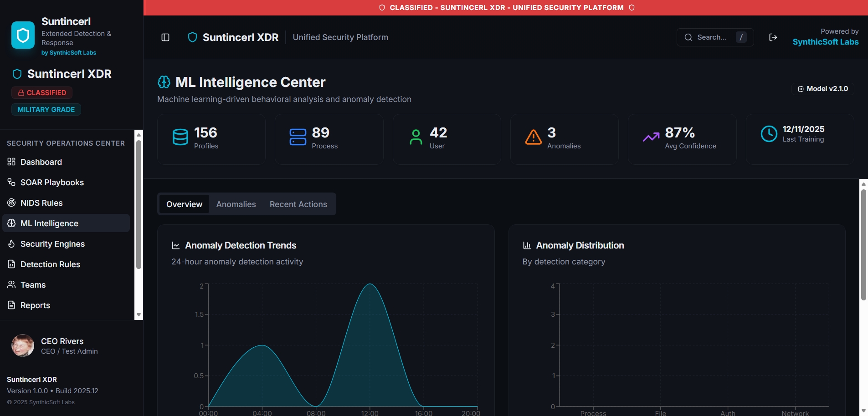Select the Overview tab
868x416 pixels.
point(184,204)
